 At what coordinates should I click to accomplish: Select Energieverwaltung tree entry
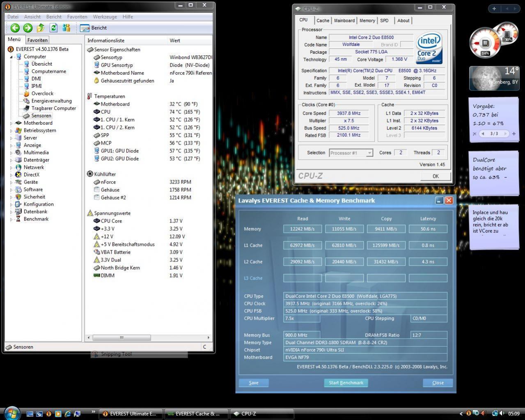pyautogui.click(x=51, y=101)
